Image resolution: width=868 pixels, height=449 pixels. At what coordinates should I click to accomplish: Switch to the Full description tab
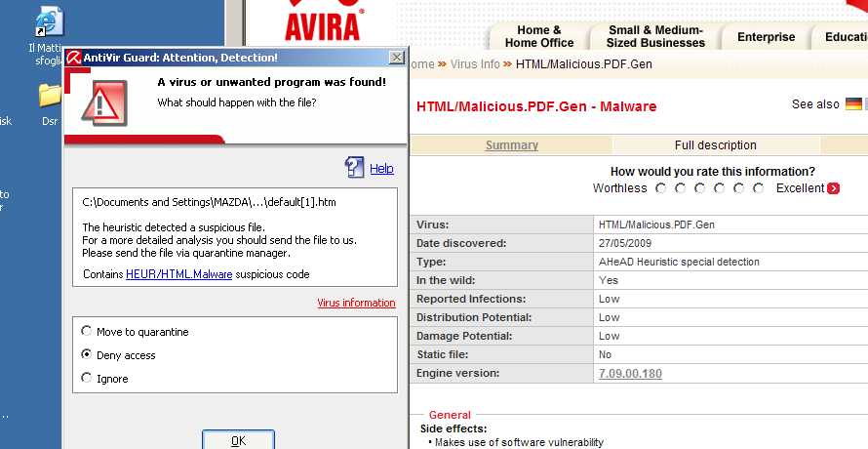pos(715,145)
